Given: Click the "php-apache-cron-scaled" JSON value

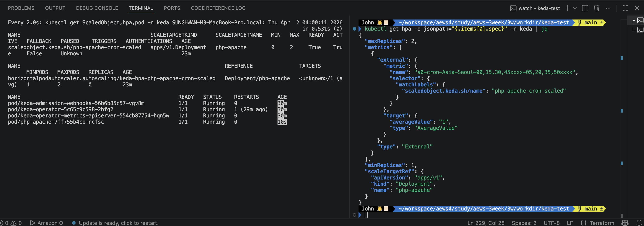Looking at the screenshot, I should click(x=528, y=91).
